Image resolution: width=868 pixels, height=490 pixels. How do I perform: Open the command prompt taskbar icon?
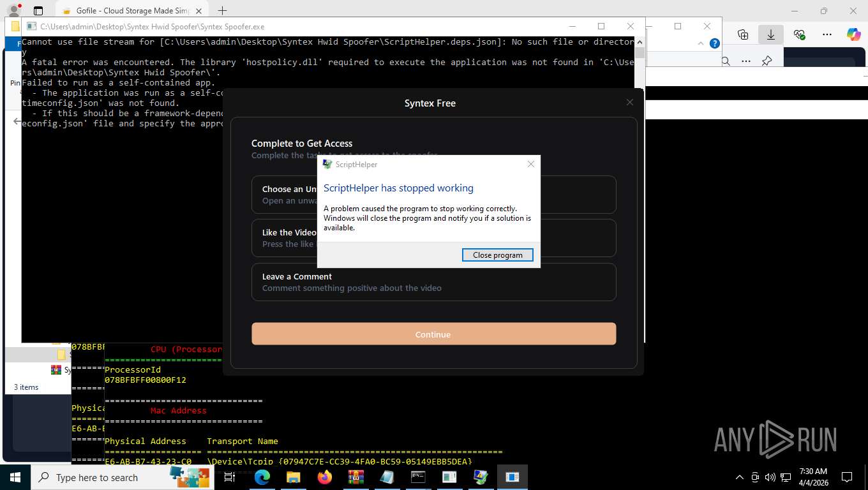coord(418,477)
